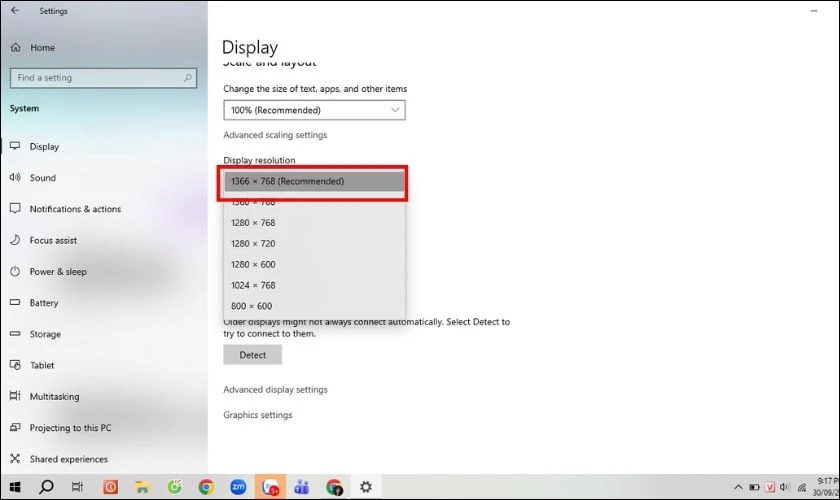
Task: Open Task View on taskbar
Action: [x=77, y=487]
